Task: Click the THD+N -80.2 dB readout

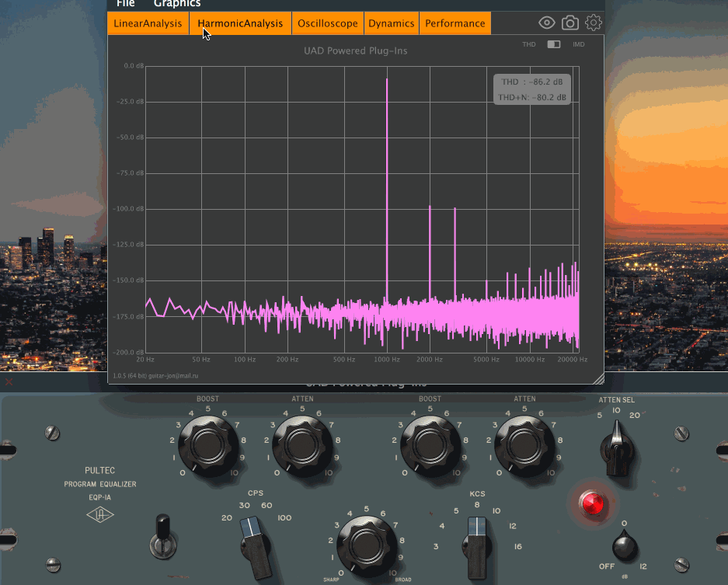Action: click(x=532, y=98)
